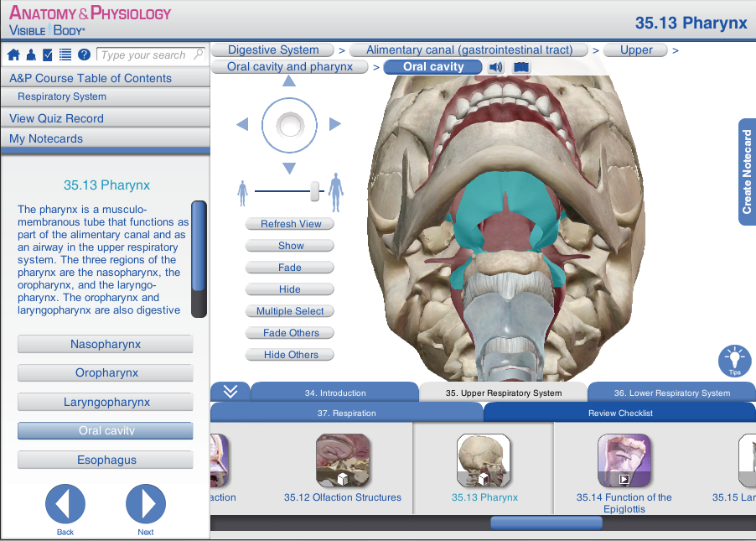Open the book definition icon

(521, 67)
